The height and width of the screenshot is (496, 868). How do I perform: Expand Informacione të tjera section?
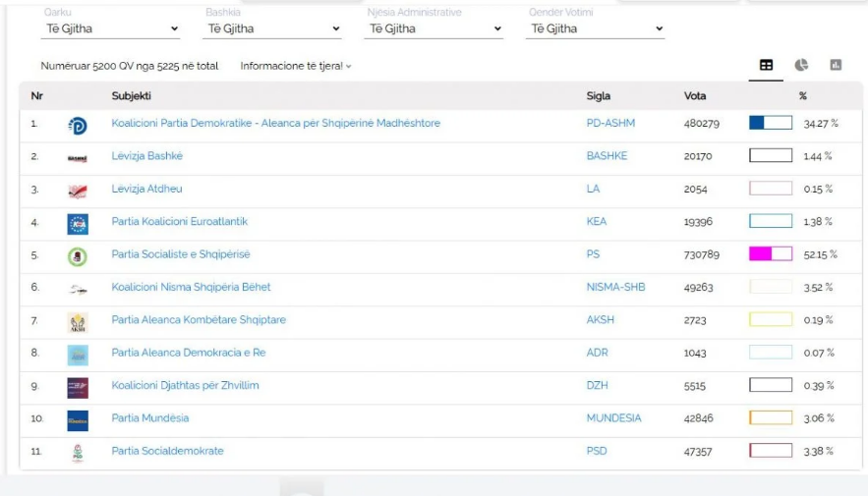296,66
